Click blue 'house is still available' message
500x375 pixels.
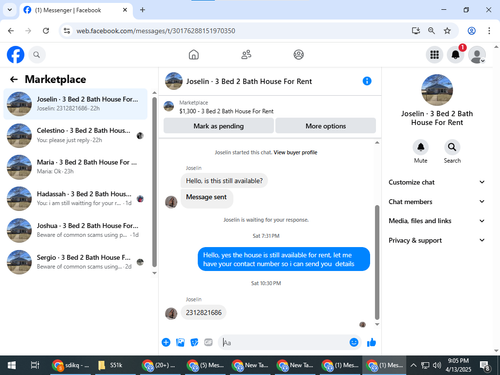point(284,259)
